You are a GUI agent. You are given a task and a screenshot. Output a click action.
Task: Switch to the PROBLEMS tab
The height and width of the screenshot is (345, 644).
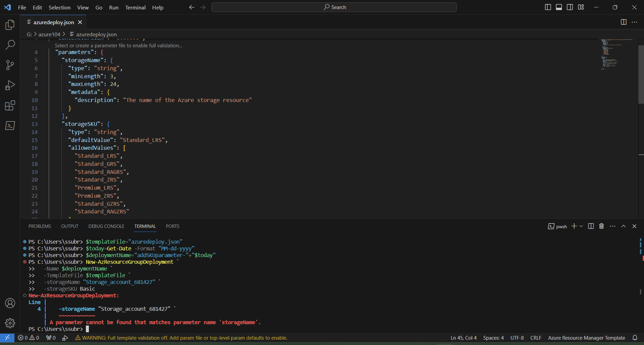pyautogui.click(x=40, y=226)
